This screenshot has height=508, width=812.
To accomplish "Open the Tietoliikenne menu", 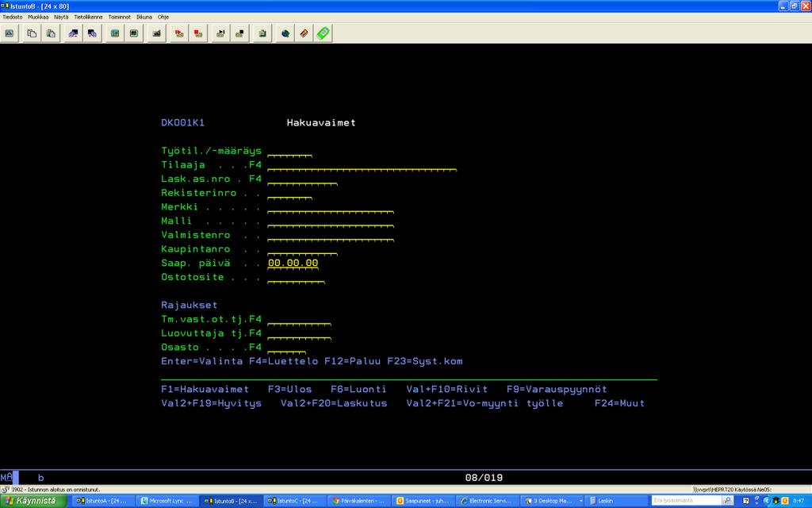I will 88,17.
